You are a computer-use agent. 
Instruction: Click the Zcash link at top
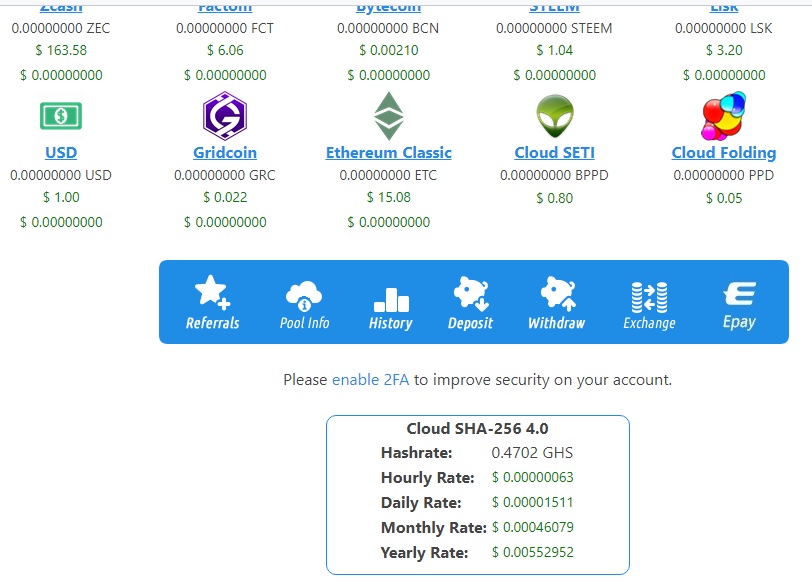point(61,7)
